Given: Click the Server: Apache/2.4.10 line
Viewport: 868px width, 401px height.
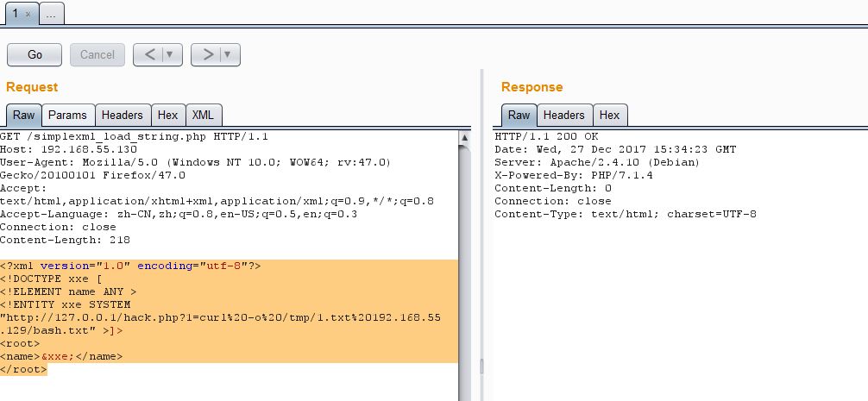Looking at the screenshot, I should (x=597, y=163).
